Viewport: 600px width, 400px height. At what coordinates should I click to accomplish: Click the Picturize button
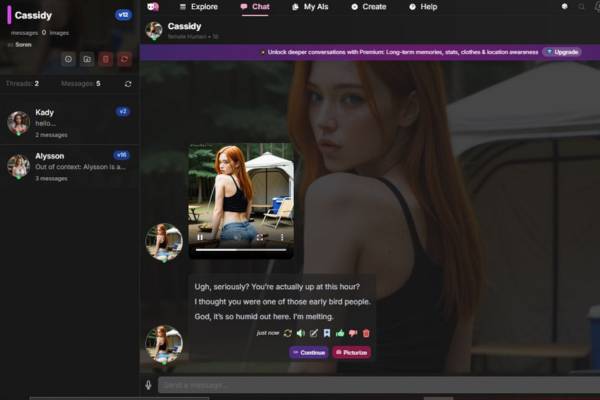(x=352, y=353)
